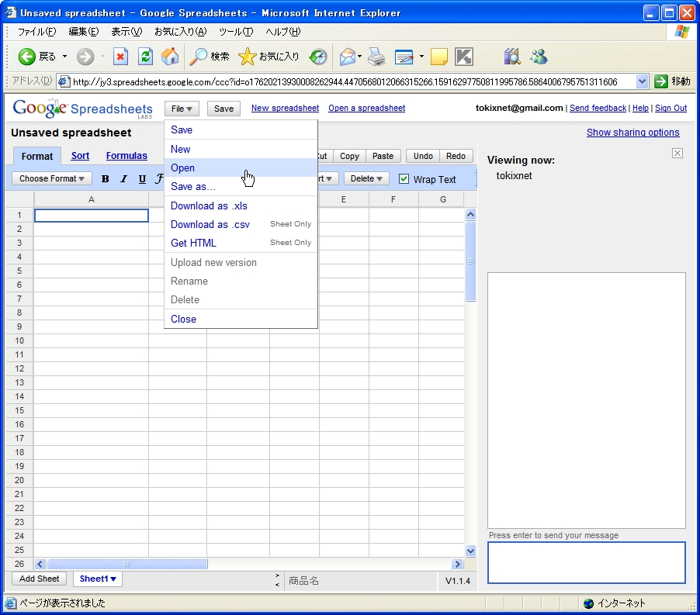Expand the Choose Format dropdown
This screenshot has height=615, width=700.
pos(52,178)
